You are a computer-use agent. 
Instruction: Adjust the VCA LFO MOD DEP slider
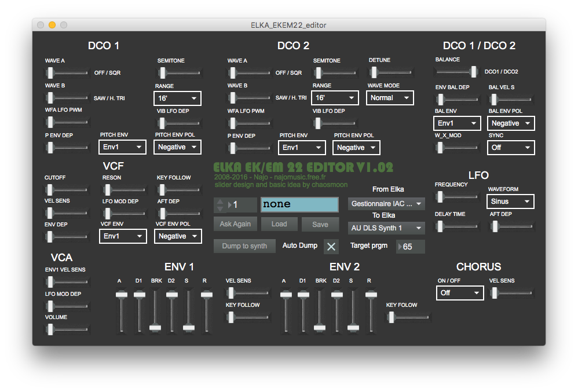click(67, 306)
